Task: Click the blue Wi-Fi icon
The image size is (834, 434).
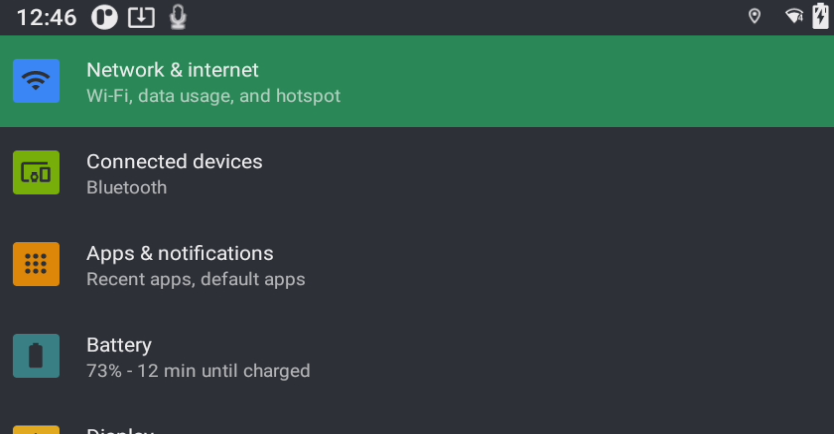Action: (36, 81)
